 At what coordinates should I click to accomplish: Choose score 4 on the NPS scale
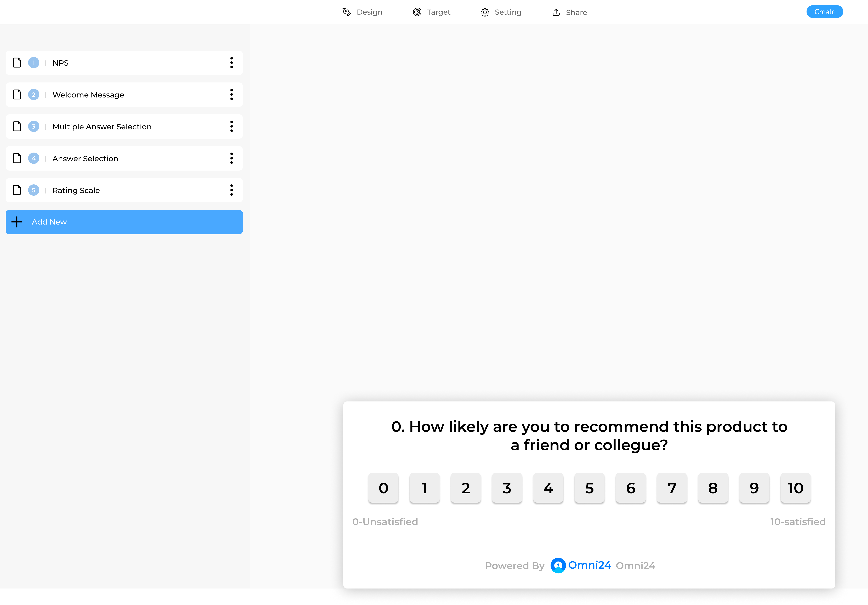point(548,488)
